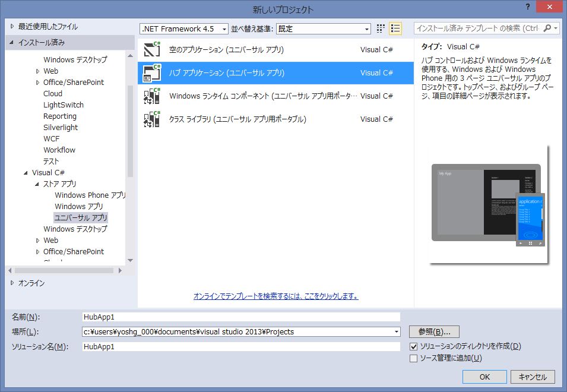Click the Windows ランタイム コンポーネント template icon

(152, 96)
